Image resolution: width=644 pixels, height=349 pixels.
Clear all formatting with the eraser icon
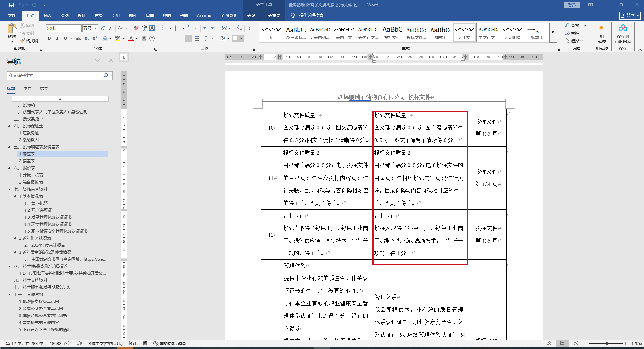point(136,28)
